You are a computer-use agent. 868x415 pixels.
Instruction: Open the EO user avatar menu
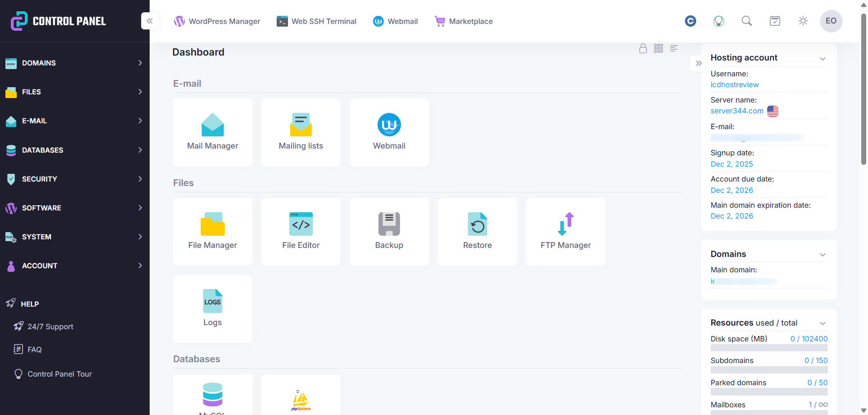pos(831,21)
